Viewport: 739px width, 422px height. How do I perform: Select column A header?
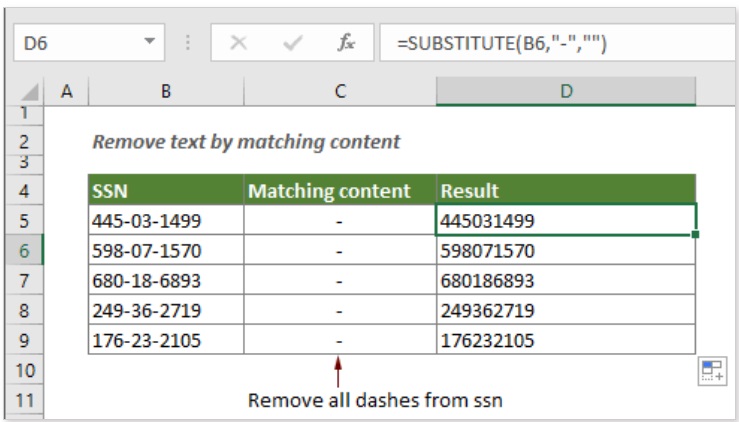pyautogui.click(x=66, y=91)
